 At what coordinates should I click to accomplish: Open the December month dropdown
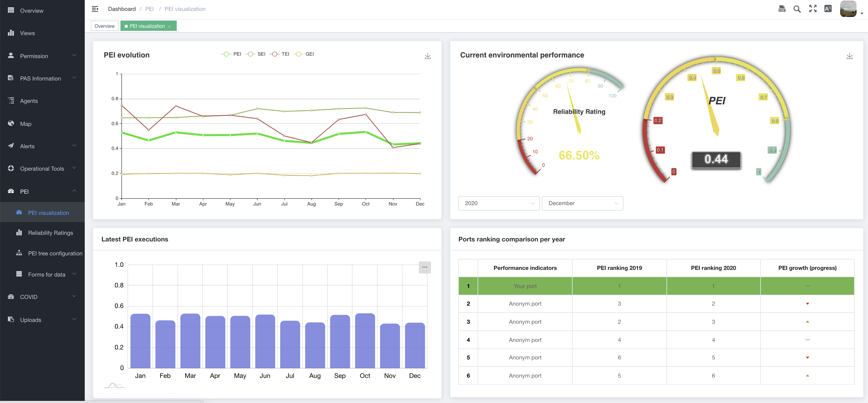582,203
